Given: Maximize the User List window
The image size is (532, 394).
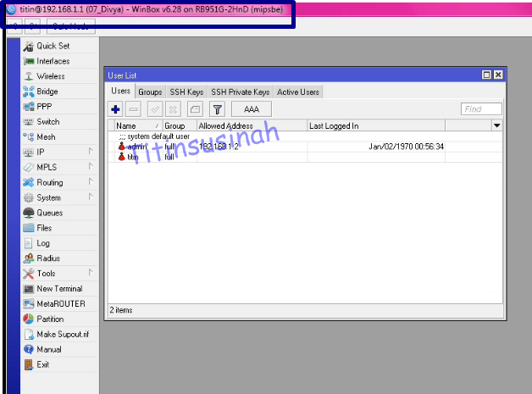Looking at the screenshot, I should click(486, 75).
